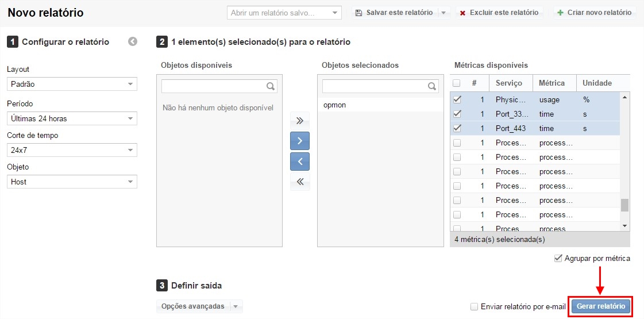Toggle Agrupar por métrica checkbox
644x319 pixels.
click(x=558, y=258)
